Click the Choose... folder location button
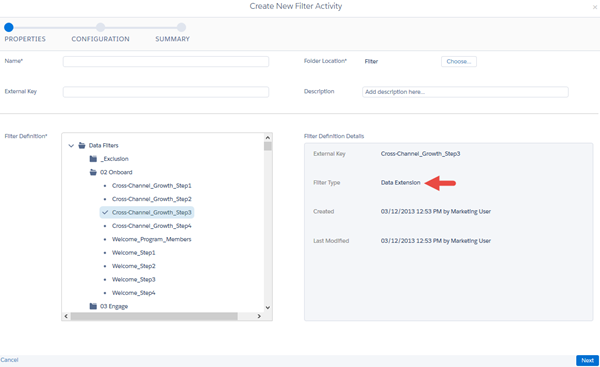Image resolution: width=600 pixels, height=367 pixels. (x=459, y=62)
